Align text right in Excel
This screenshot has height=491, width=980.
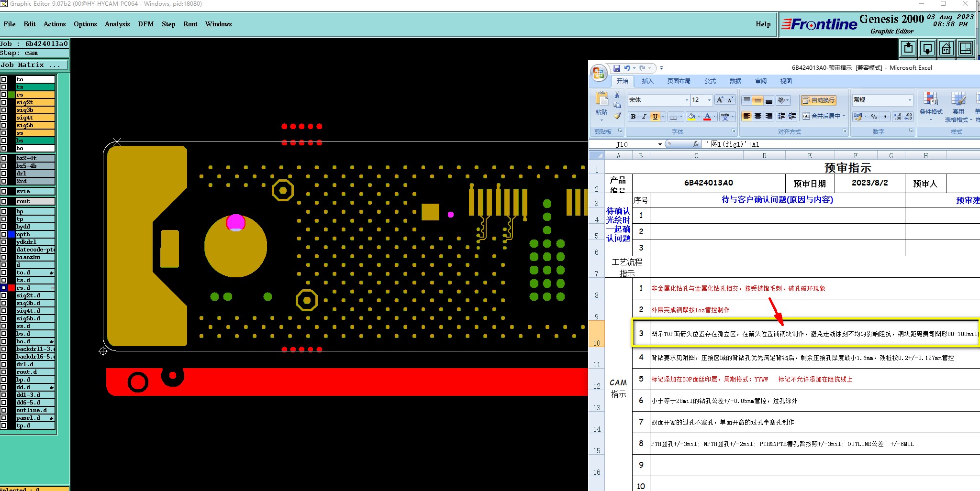point(768,116)
